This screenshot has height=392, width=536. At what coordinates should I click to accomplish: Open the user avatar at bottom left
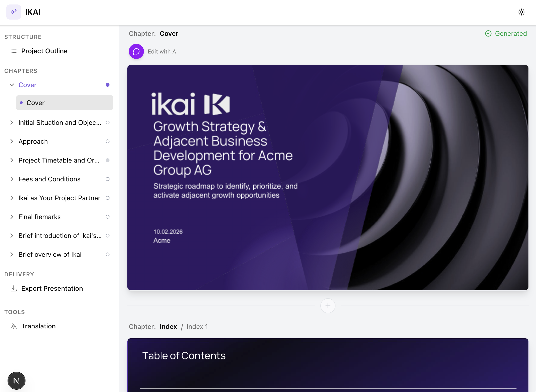tap(16, 380)
